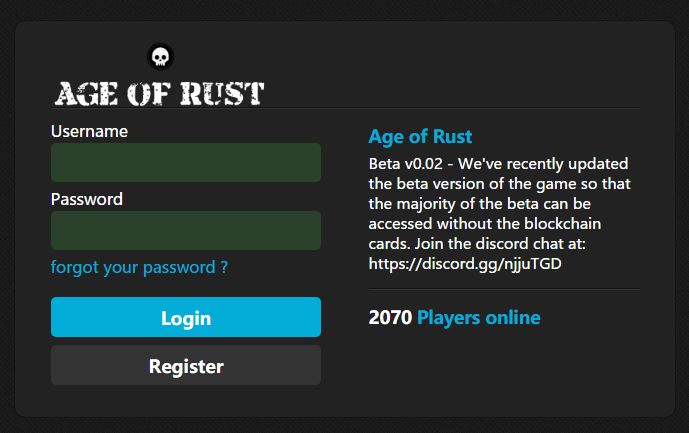Viewport: 689px width, 433px height.
Task: Click the 2070 player count number
Action: click(390, 318)
